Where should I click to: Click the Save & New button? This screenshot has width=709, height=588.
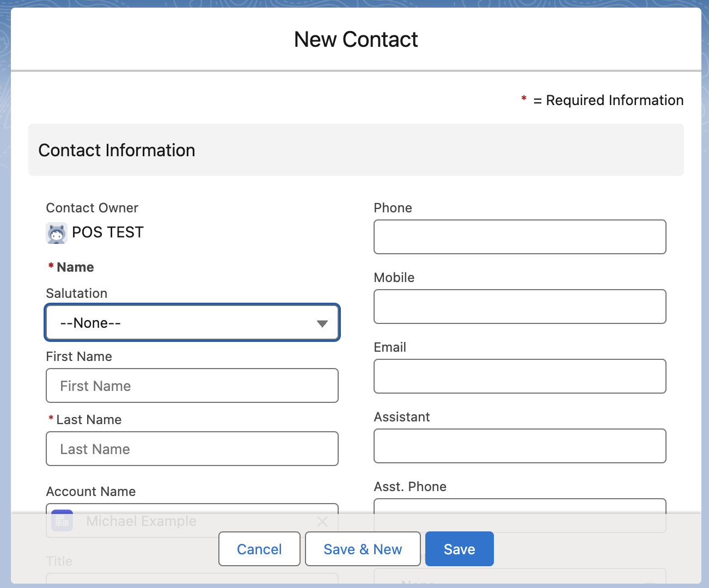click(363, 549)
